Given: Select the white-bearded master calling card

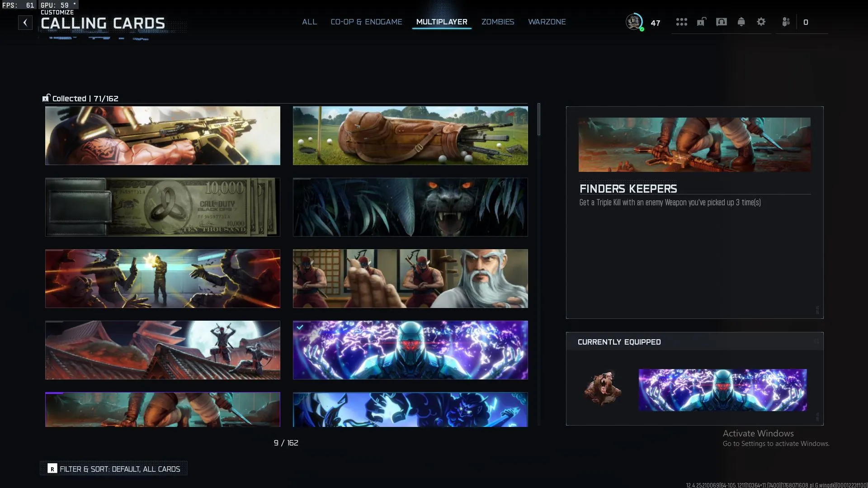Looking at the screenshot, I should pyautogui.click(x=410, y=279).
